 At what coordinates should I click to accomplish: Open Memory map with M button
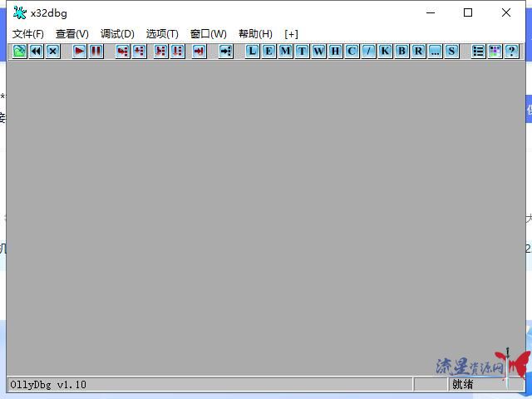[285, 52]
